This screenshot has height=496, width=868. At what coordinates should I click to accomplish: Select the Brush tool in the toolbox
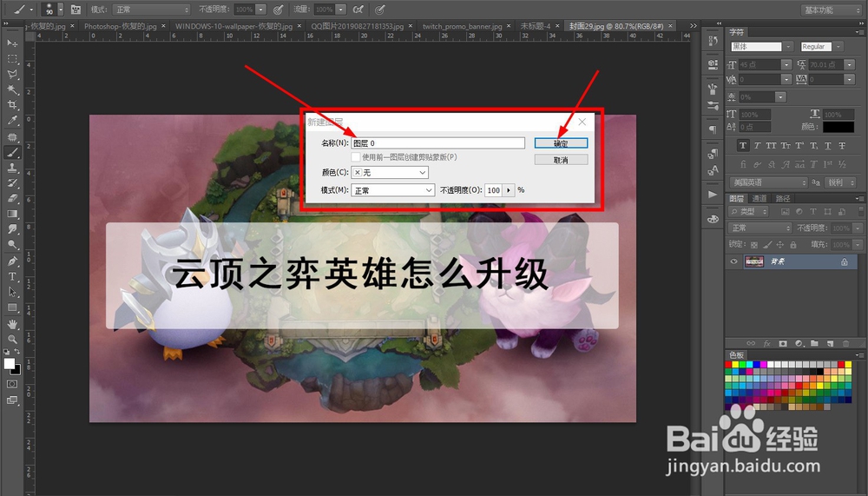(12, 152)
